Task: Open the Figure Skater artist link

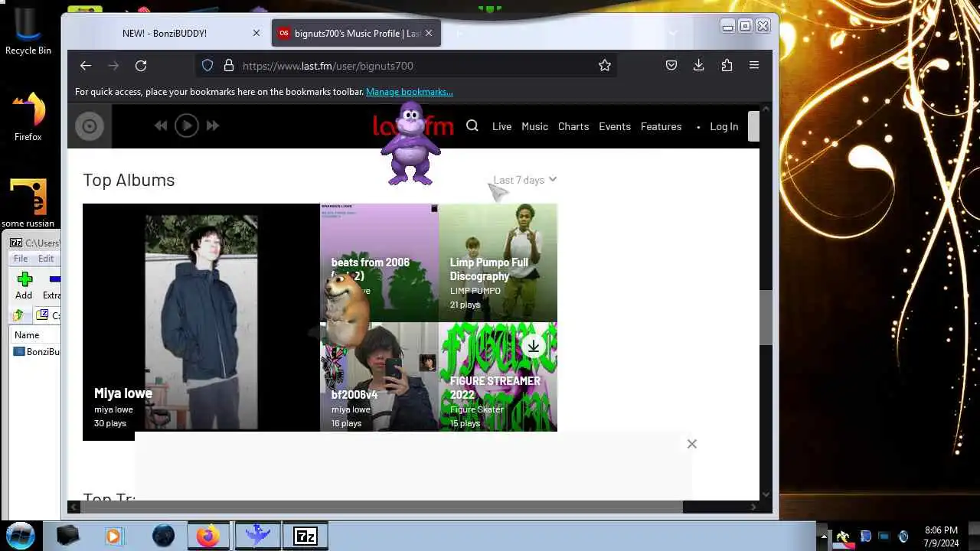Action: tap(477, 409)
